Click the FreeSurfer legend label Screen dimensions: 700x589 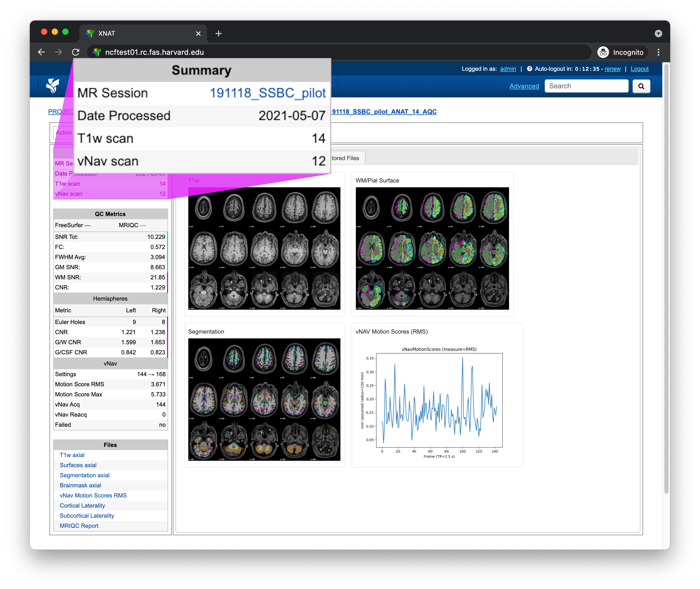[x=69, y=225]
